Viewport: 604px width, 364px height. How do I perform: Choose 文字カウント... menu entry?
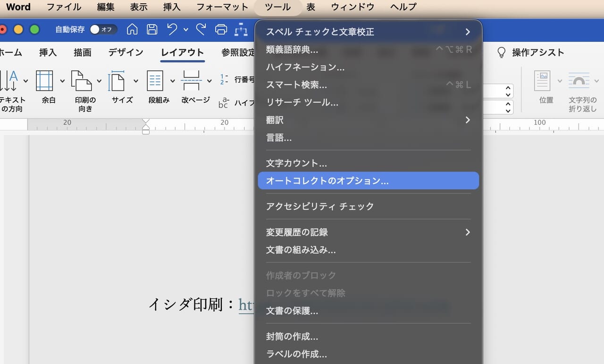(x=369, y=163)
